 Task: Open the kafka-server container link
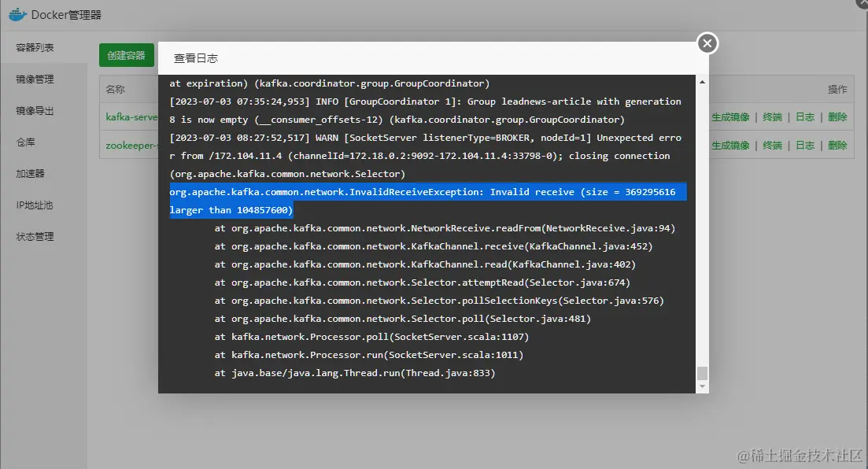pyautogui.click(x=131, y=117)
